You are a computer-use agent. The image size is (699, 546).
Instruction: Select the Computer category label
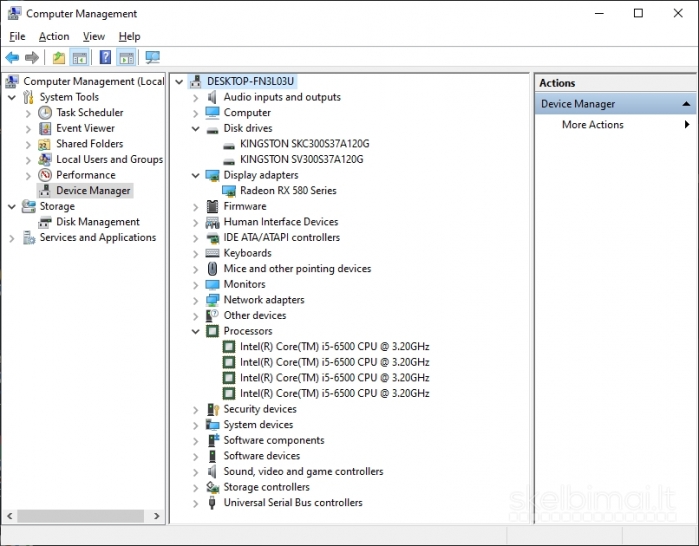pyautogui.click(x=247, y=113)
